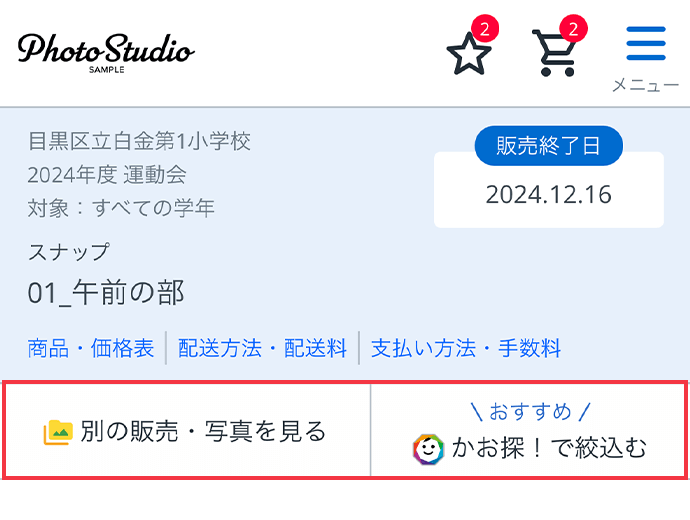690x520 pixels.
Task: Open the shopping cart icon
Action: tap(555, 54)
